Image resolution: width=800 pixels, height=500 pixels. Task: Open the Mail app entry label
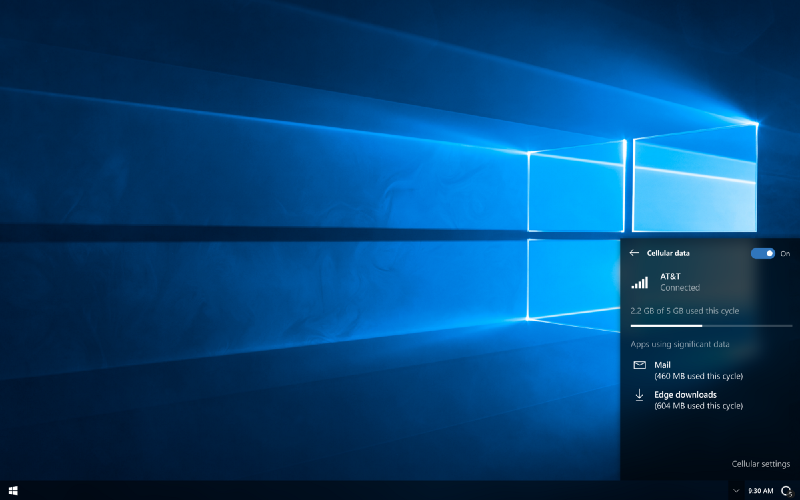coord(662,365)
